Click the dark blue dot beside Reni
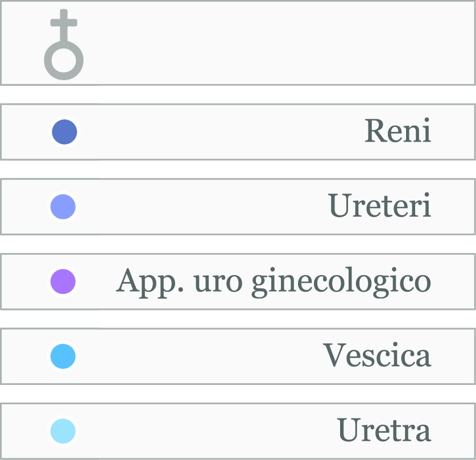The height and width of the screenshot is (460, 476). tap(64, 132)
